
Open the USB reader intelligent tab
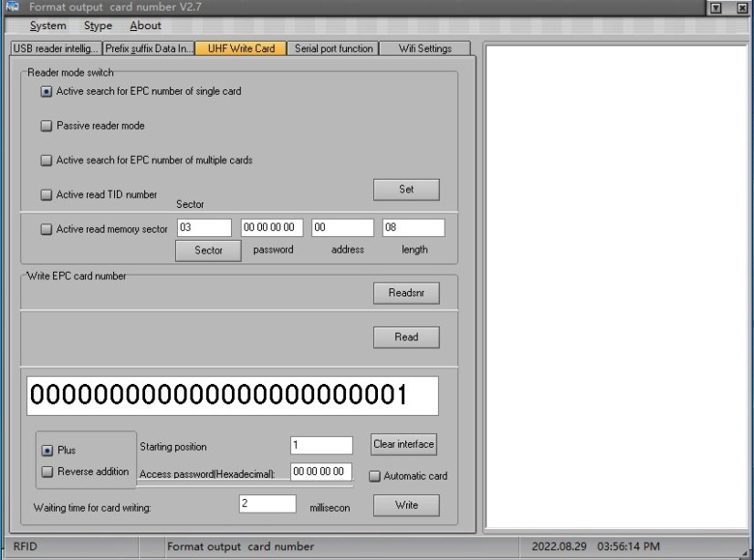coord(55,48)
